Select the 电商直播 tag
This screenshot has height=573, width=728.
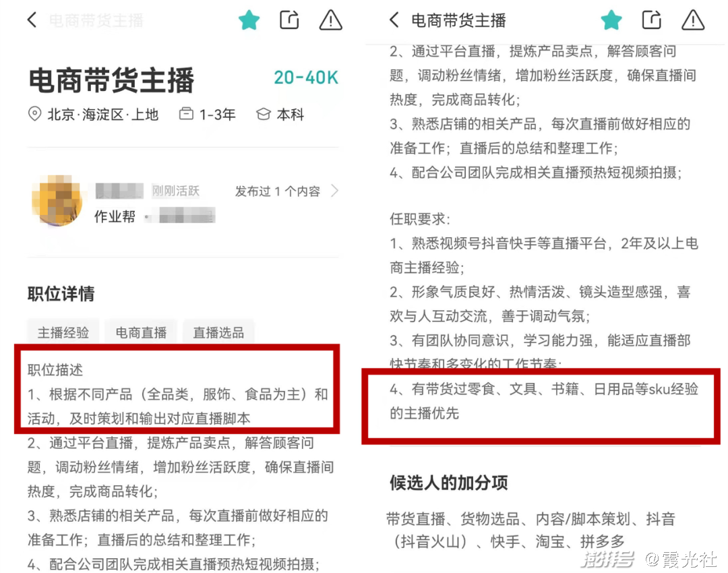(141, 332)
